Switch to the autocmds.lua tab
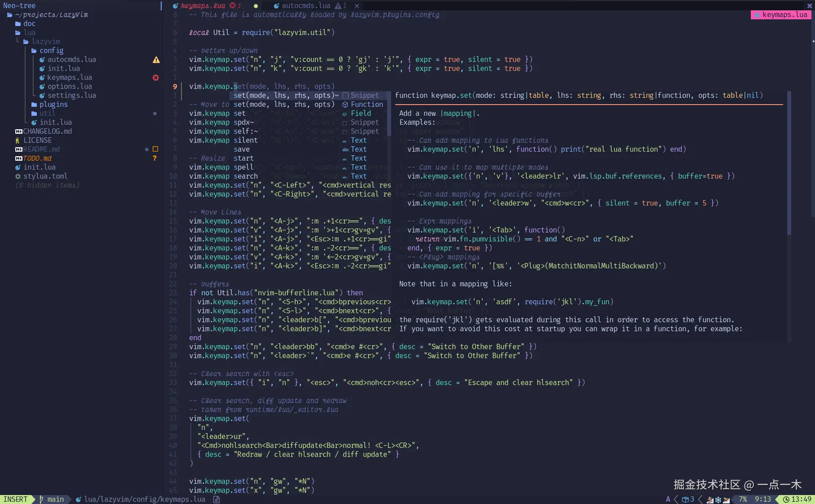 pos(304,6)
